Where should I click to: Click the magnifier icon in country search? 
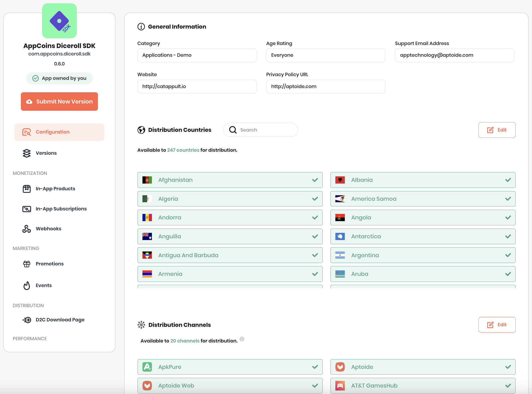[x=233, y=130]
